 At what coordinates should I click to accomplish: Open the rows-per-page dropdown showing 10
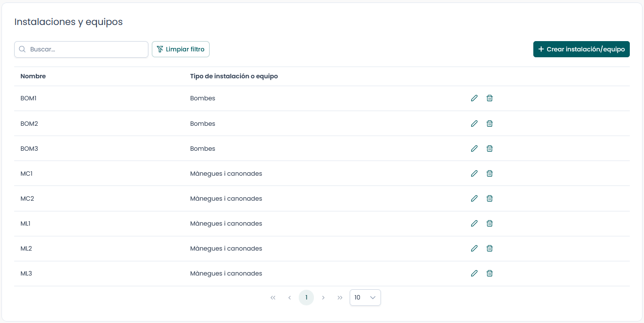365,298
